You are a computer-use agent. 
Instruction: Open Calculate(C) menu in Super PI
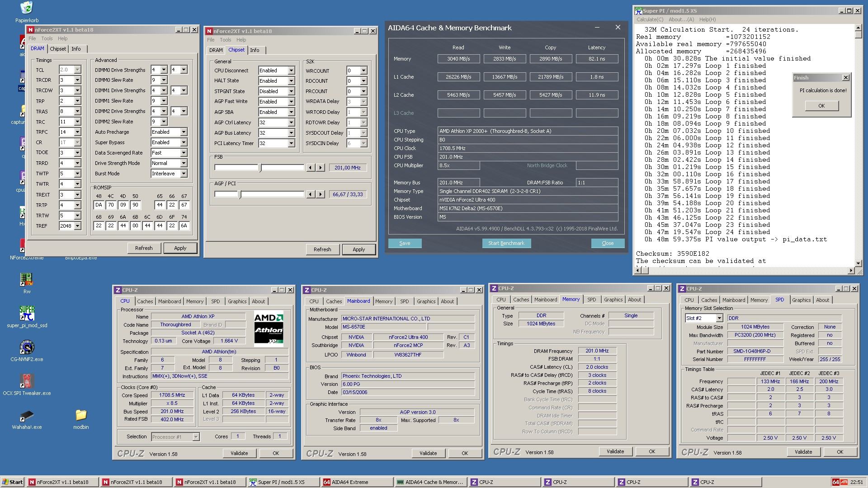pos(650,19)
